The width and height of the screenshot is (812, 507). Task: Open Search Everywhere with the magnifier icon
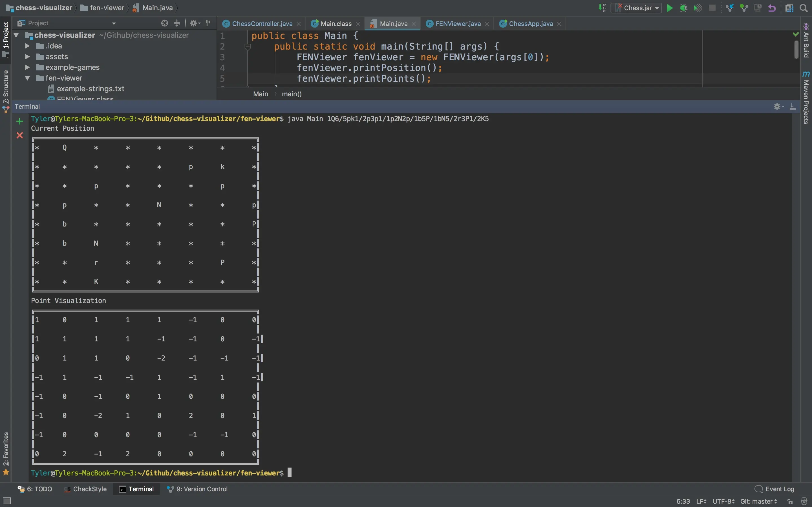tap(804, 8)
